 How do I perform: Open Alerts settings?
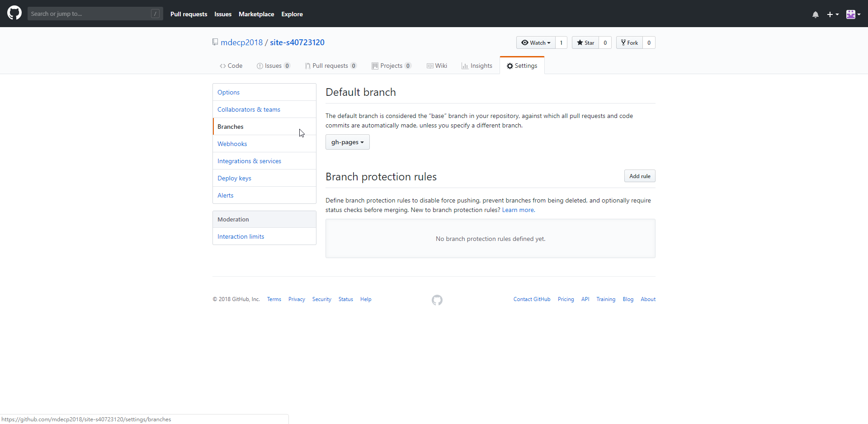(x=264, y=195)
